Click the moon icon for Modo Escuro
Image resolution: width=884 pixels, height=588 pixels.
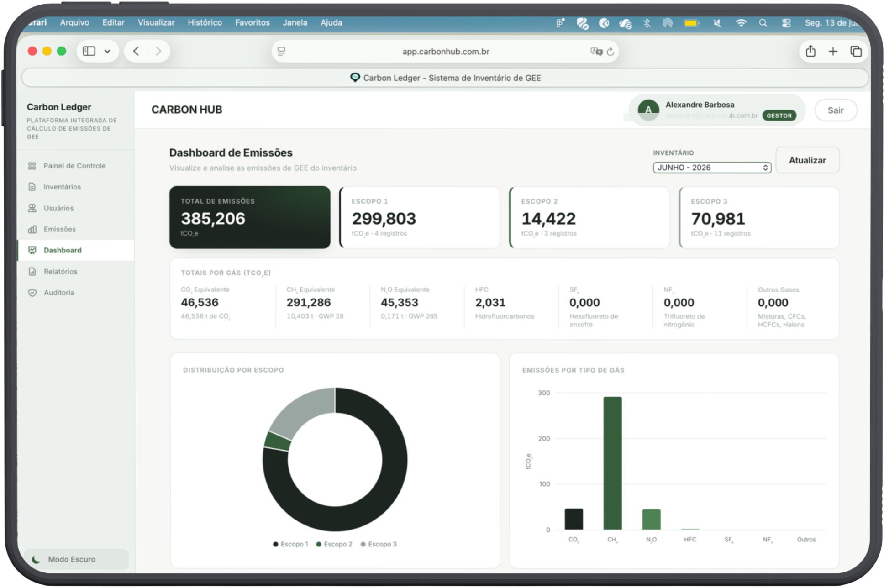pos(36,559)
